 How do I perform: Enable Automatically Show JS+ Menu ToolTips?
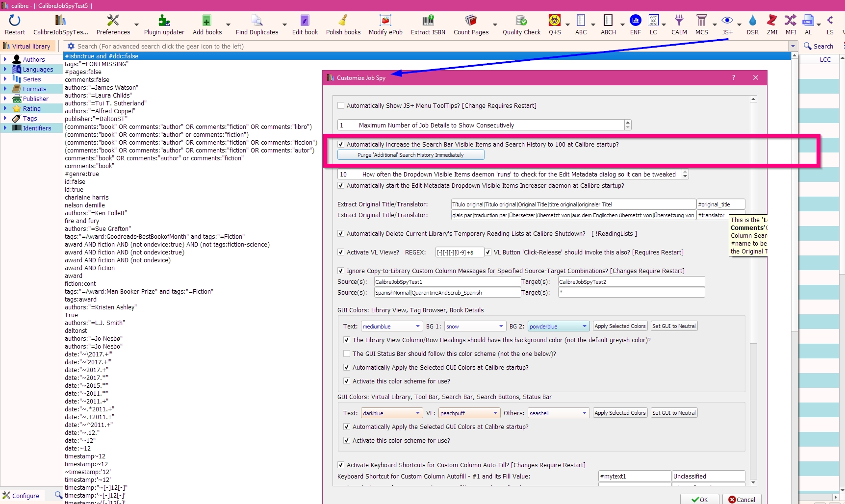[x=341, y=105]
